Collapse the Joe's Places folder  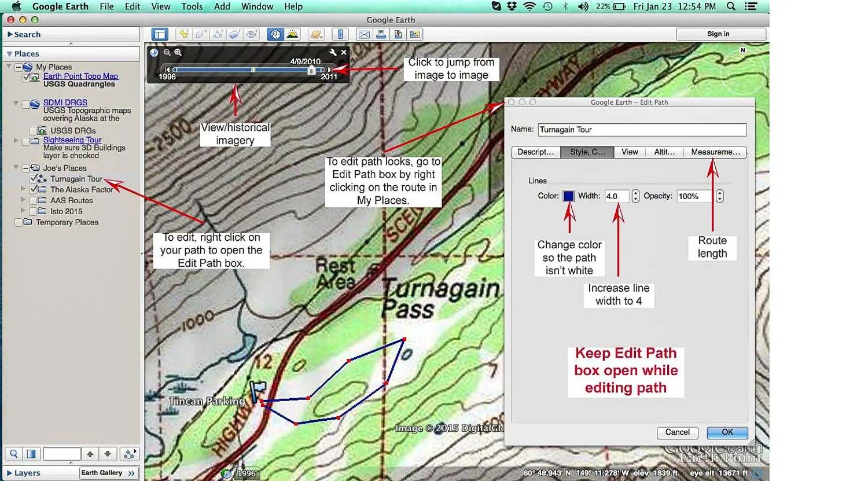[16, 167]
